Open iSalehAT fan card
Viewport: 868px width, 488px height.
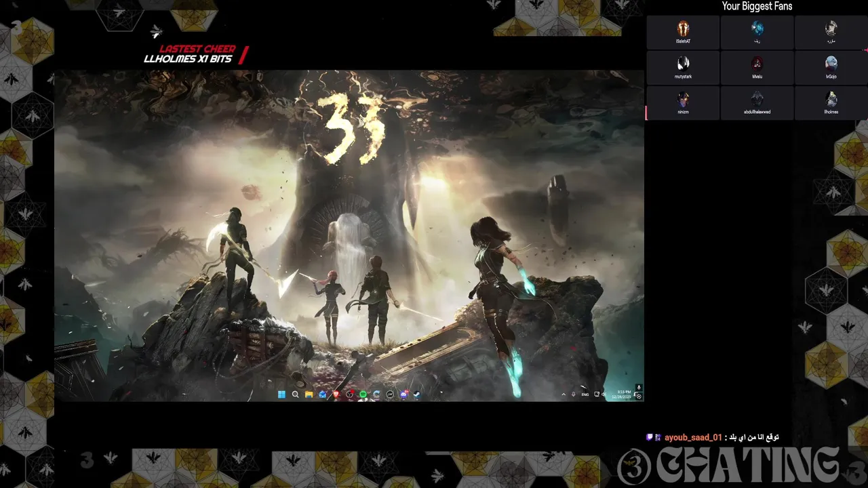click(x=683, y=32)
